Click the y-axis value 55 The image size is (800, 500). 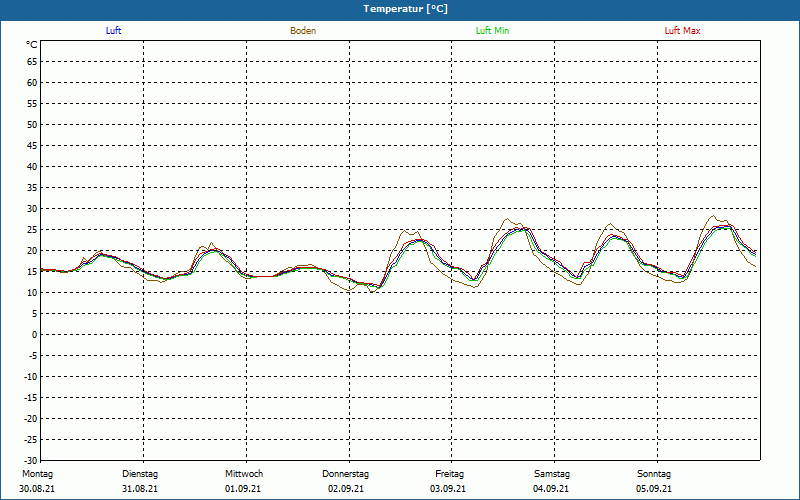pos(32,104)
